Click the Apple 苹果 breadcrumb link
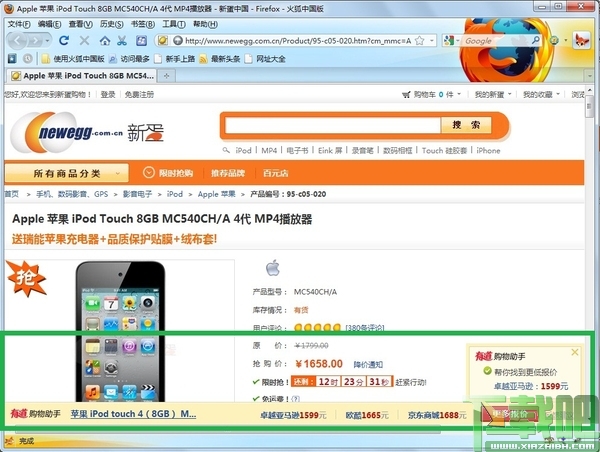Screen dimensions: 600x452 pyautogui.click(x=217, y=194)
